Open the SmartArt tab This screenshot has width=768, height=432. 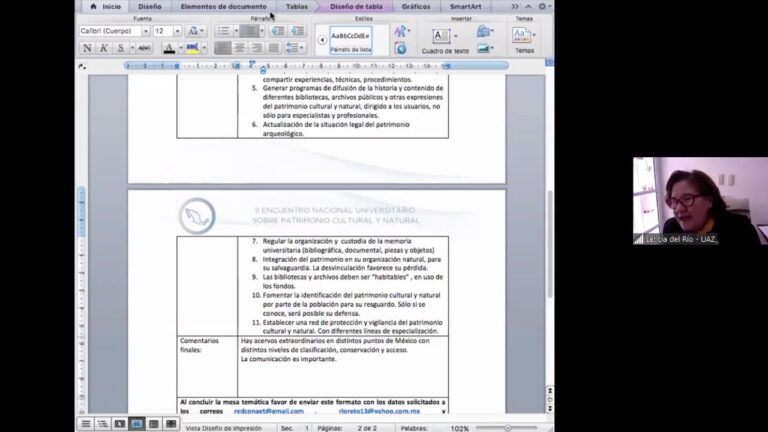click(465, 6)
